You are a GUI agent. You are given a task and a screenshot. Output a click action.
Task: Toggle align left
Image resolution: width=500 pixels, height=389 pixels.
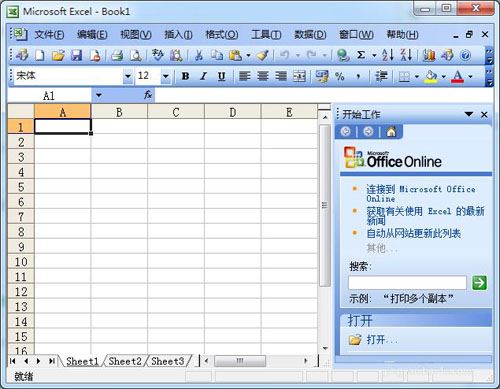pyautogui.click(x=245, y=76)
